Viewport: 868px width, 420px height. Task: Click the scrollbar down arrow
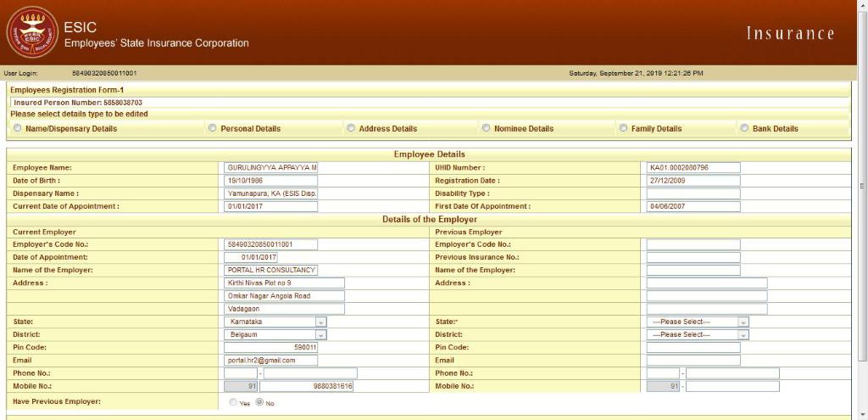(x=862, y=414)
